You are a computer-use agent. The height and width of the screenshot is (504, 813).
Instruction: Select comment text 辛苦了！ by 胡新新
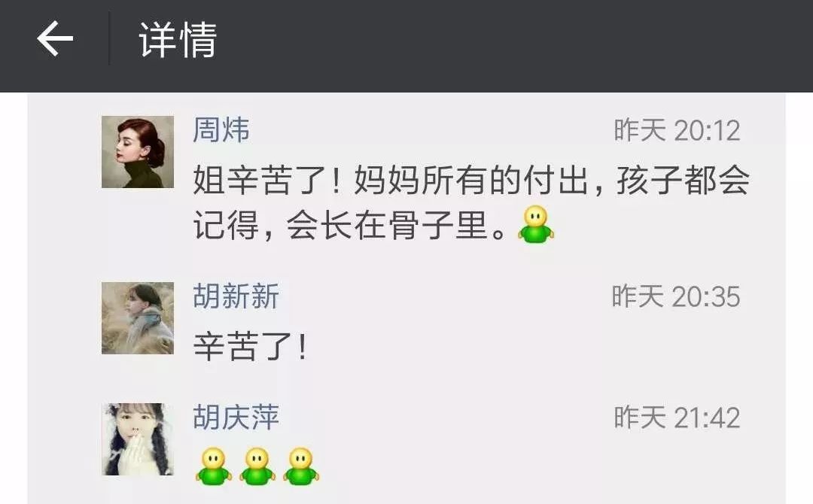[x=251, y=347]
